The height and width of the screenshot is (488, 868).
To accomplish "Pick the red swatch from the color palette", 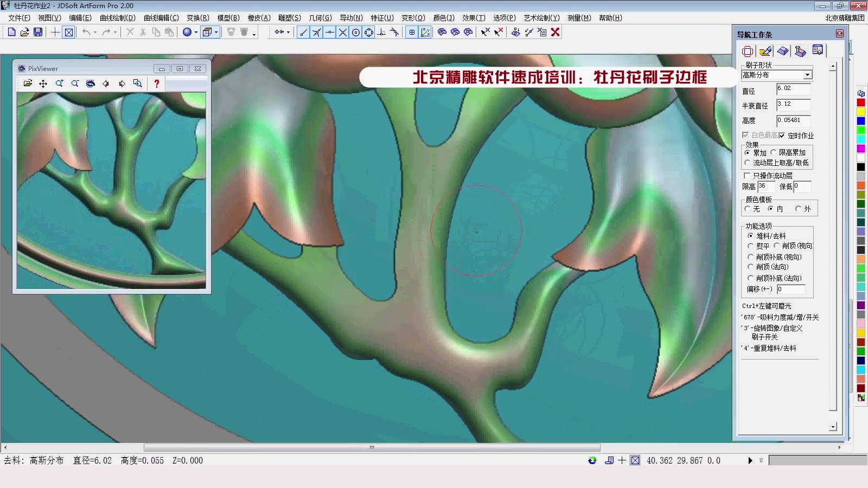I will (860, 101).
